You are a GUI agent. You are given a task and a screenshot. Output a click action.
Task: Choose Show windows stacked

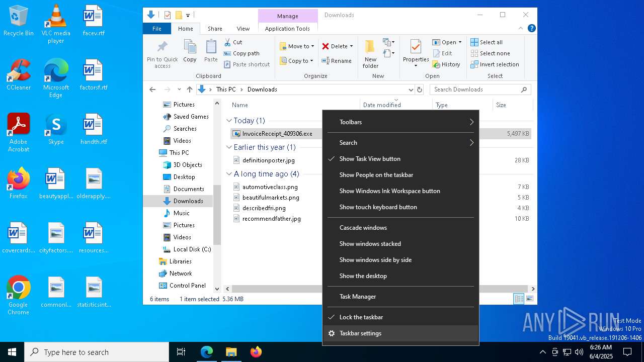(400, 244)
